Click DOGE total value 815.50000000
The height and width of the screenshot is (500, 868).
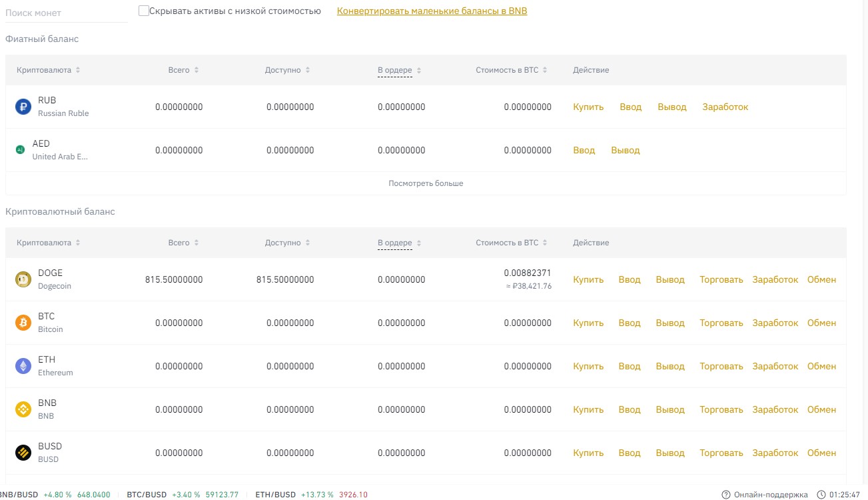pyautogui.click(x=174, y=279)
